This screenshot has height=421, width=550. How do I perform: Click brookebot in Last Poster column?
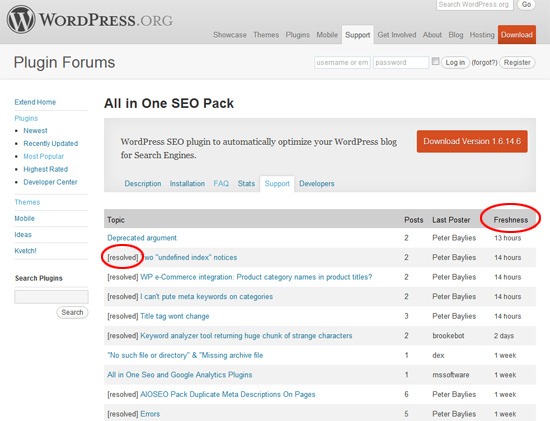pos(448,336)
